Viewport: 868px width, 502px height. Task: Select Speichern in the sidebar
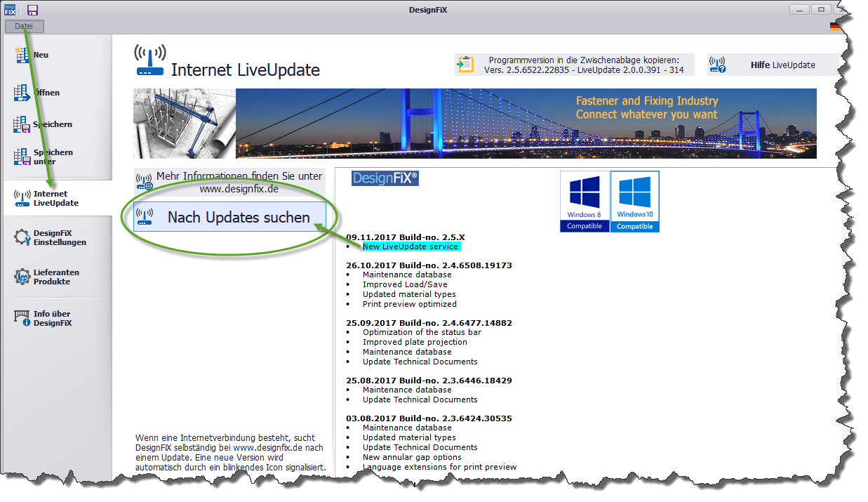52,124
